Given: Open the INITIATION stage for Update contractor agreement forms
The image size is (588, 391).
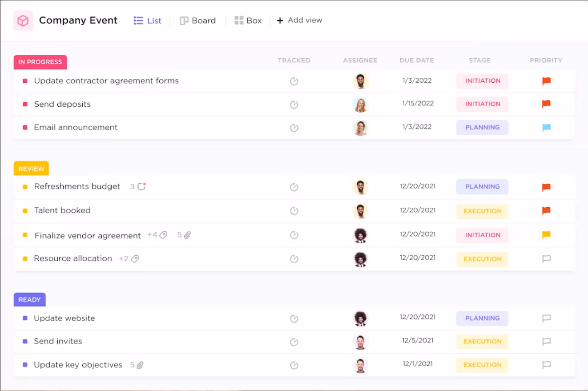Looking at the screenshot, I should pos(482,81).
